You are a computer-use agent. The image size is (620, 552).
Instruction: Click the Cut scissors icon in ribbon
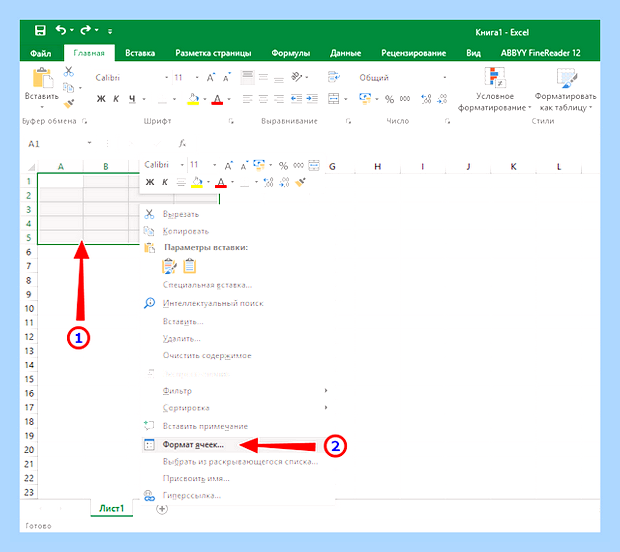[x=69, y=72]
